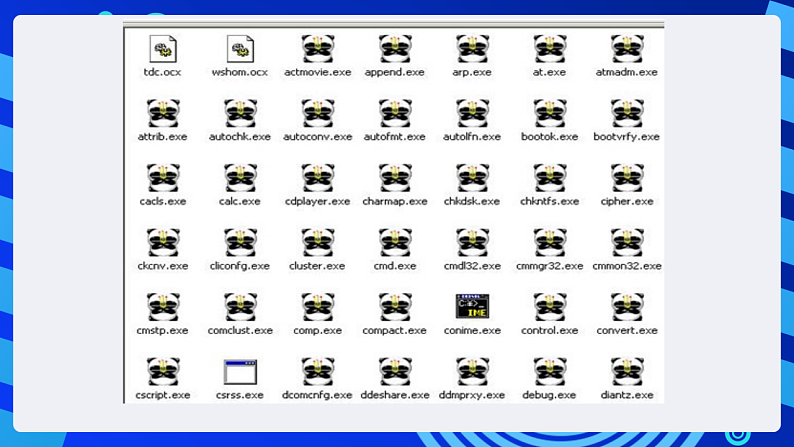Image resolution: width=794 pixels, height=447 pixels.
Task: Select the cscript.exe icon
Action: 162,372
